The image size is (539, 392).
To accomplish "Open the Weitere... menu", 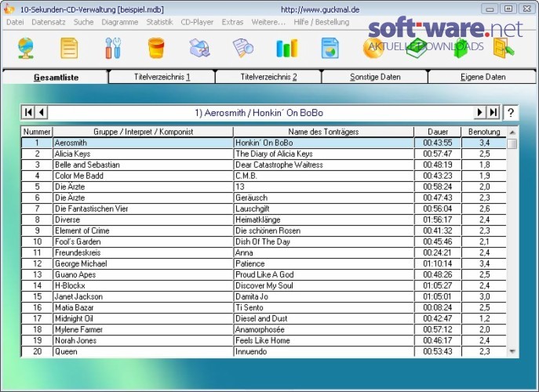I will point(268,22).
